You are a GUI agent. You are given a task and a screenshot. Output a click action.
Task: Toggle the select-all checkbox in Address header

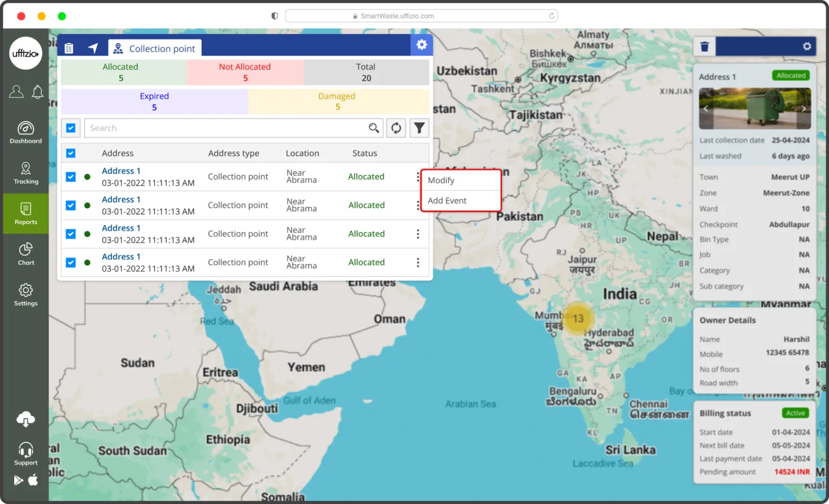pyautogui.click(x=71, y=153)
